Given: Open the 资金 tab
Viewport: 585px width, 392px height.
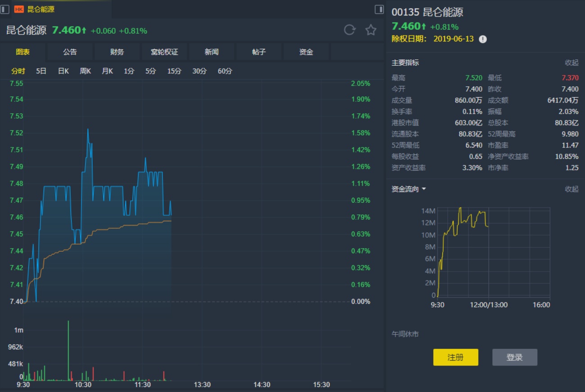Looking at the screenshot, I should point(306,52).
